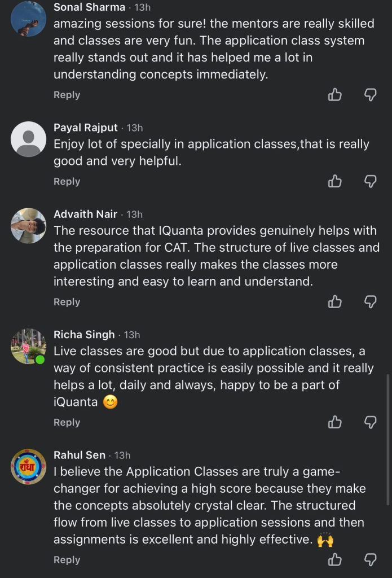Dislike Payal Rajput's comment

[x=370, y=181]
